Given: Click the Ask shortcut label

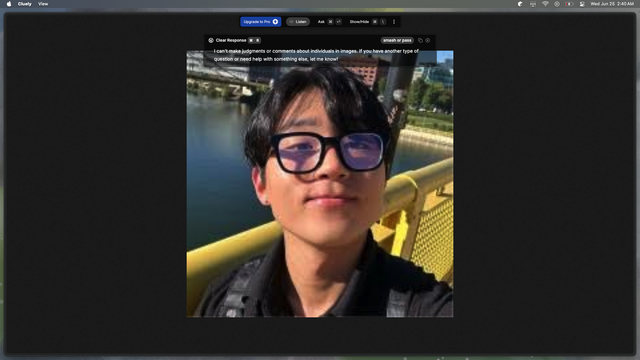Looking at the screenshot, I should [x=321, y=22].
